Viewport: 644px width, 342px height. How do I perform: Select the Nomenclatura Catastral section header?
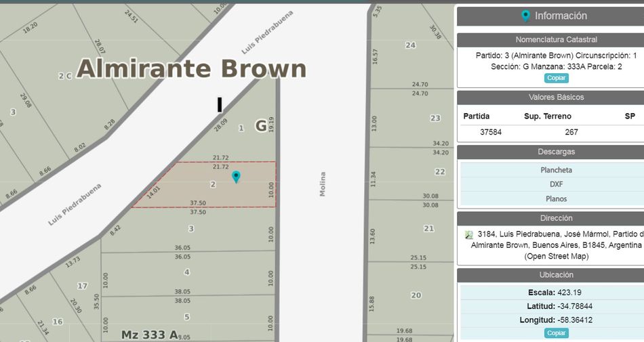pyautogui.click(x=556, y=40)
